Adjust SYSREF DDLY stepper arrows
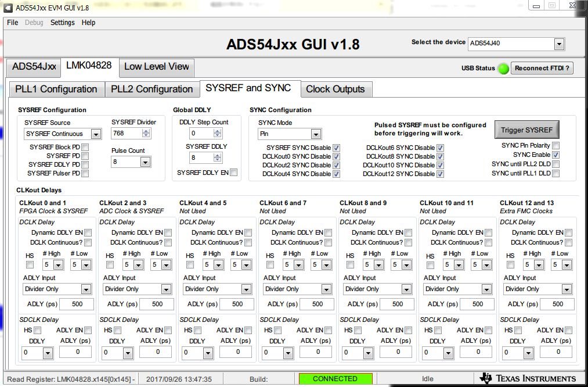This screenshot has height=387, width=588. coord(217,157)
